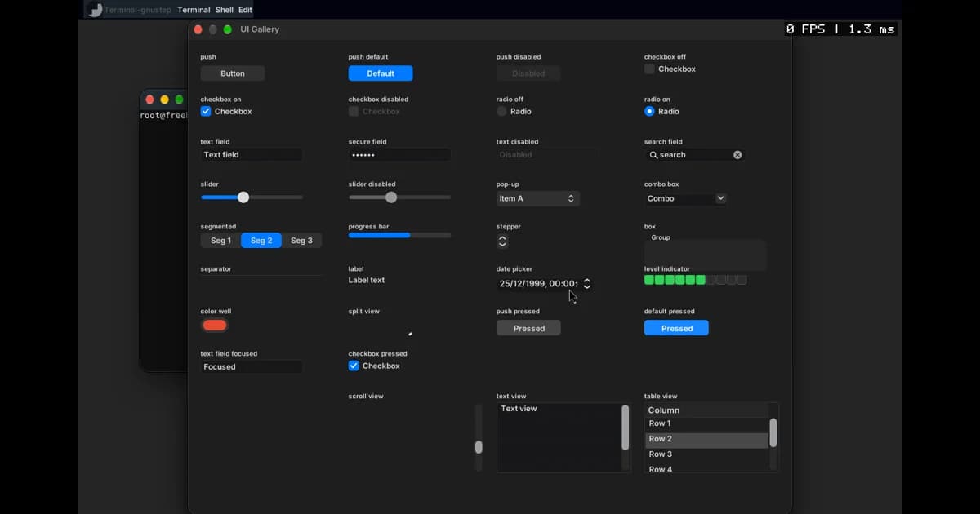
Task: Select segment Seg 3
Action: 302,241
